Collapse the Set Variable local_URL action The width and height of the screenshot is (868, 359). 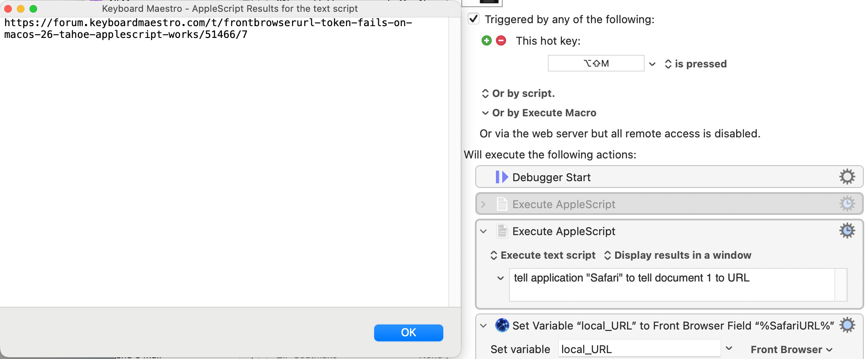(x=483, y=326)
